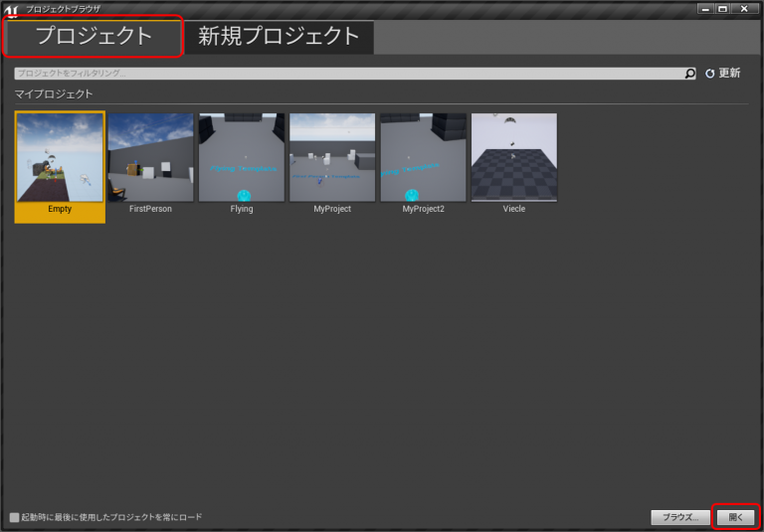This screenshot has height=532, width=764.
Task: Open the 新規プロジェクト tab
Action: (279, 37)
